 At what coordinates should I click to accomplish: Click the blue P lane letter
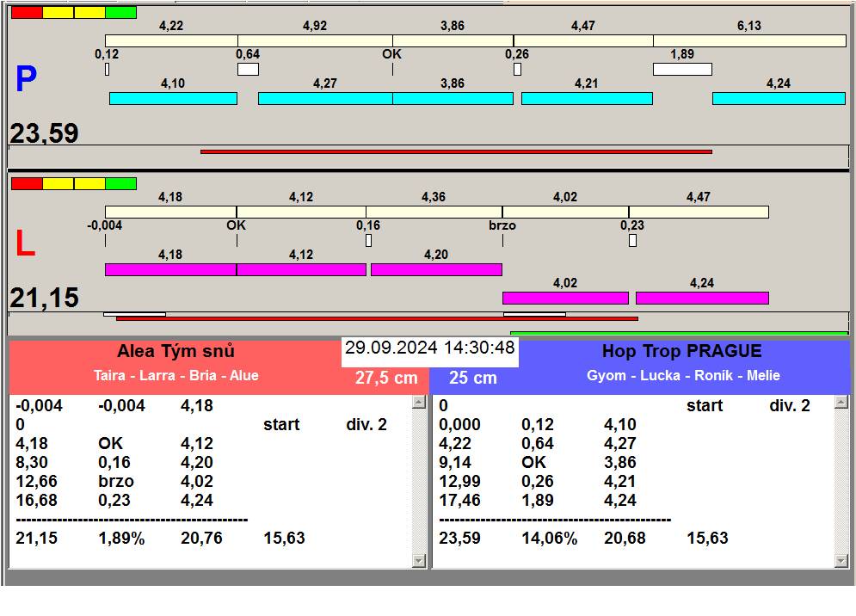26,80
